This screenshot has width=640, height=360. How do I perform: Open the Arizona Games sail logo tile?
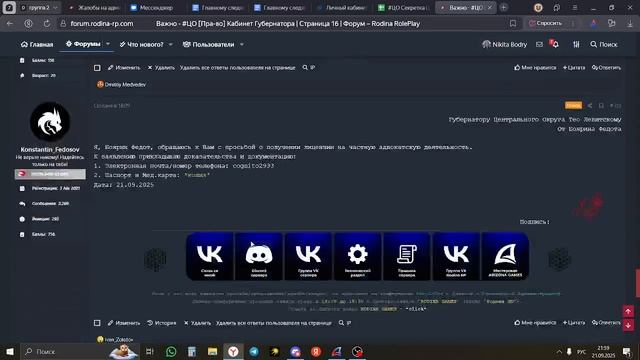coord(505,256)
